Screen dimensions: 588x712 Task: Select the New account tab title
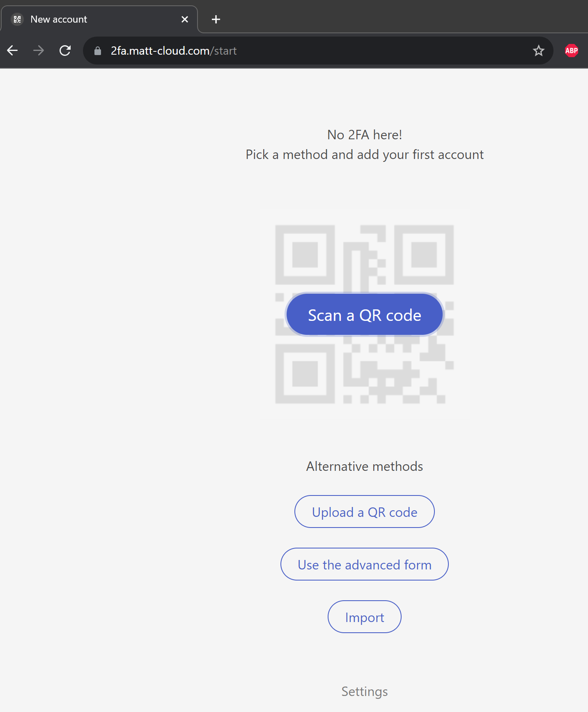[59, 19]
